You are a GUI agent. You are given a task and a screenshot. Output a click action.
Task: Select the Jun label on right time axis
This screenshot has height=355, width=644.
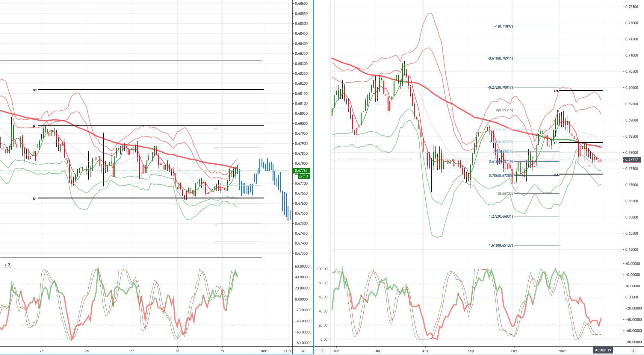point(336,351)
